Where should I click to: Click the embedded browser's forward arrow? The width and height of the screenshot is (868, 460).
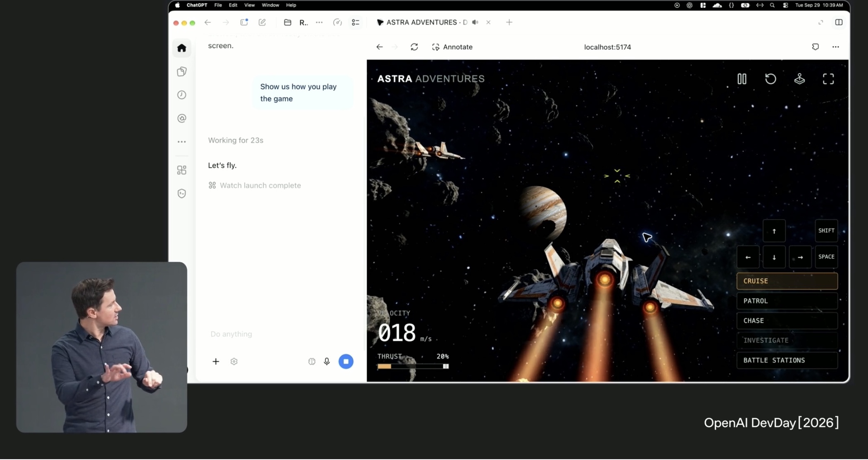[395, 47]
